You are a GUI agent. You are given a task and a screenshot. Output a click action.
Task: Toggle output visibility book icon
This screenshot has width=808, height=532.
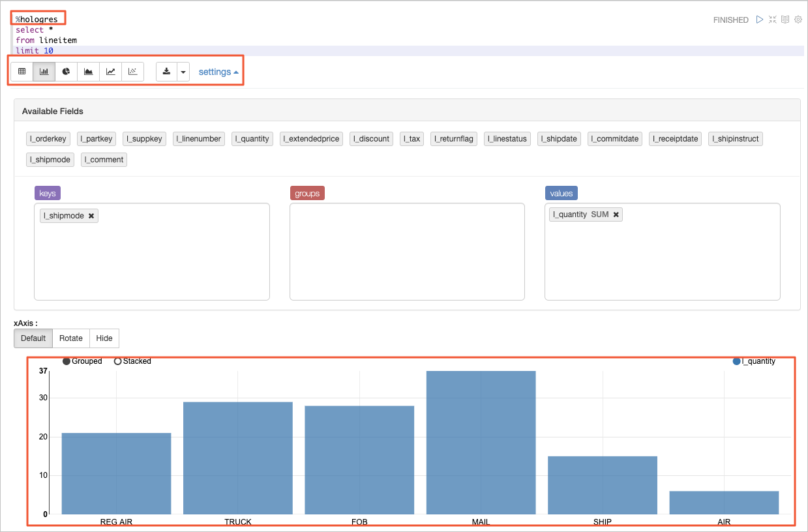pos(785,20)
